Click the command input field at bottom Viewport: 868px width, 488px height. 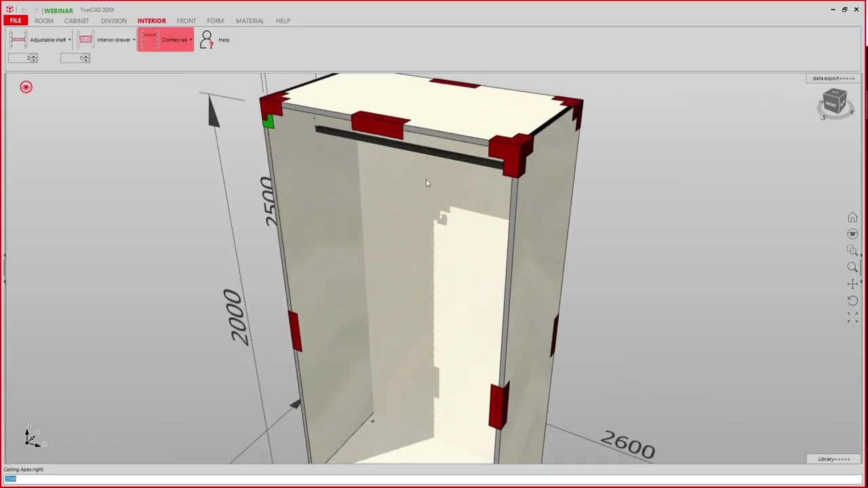[434, 479]
